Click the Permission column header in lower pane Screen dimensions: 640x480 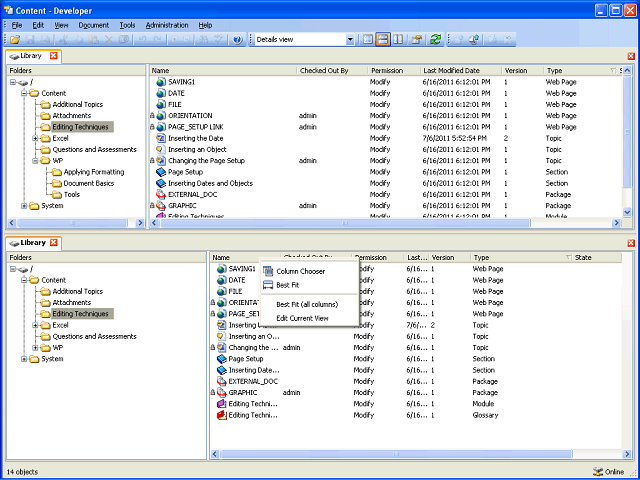(371, 258)
